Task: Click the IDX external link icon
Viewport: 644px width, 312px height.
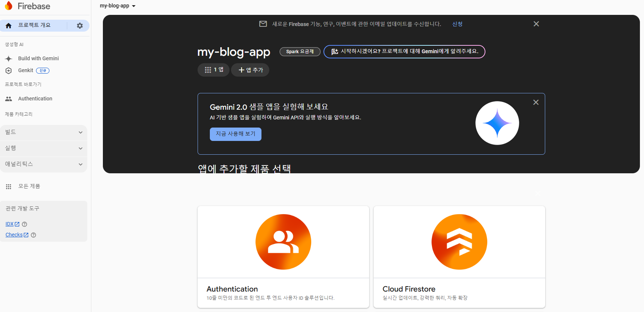Action: tap(17, 224)
